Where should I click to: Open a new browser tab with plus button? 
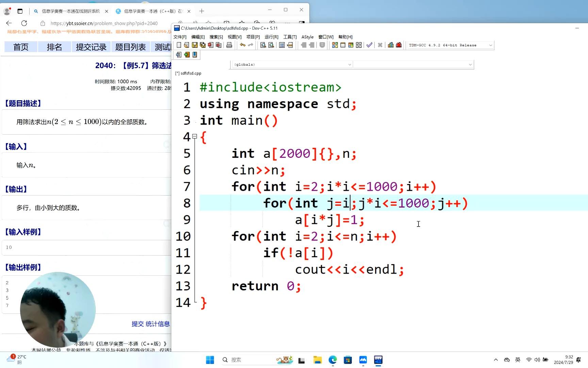[202, 11]
